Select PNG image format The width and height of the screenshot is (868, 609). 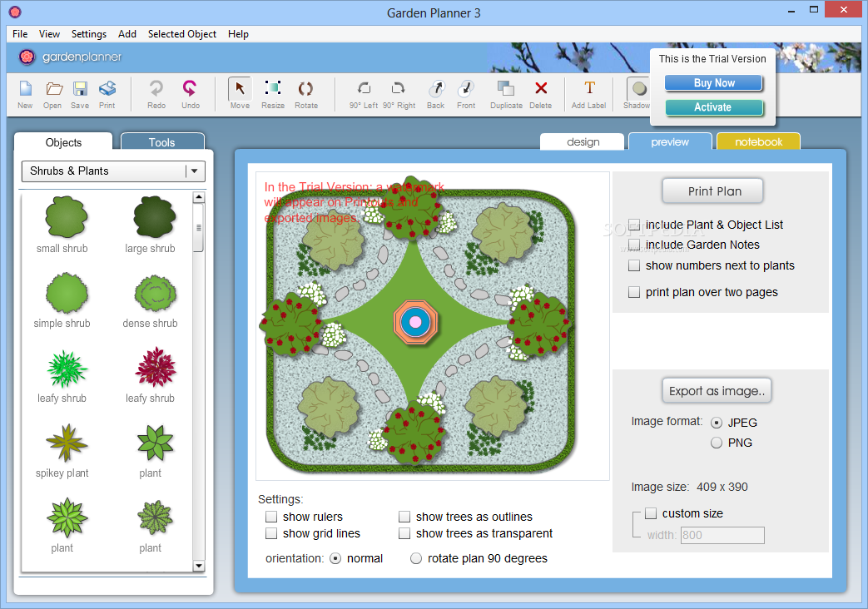point(717,443)
